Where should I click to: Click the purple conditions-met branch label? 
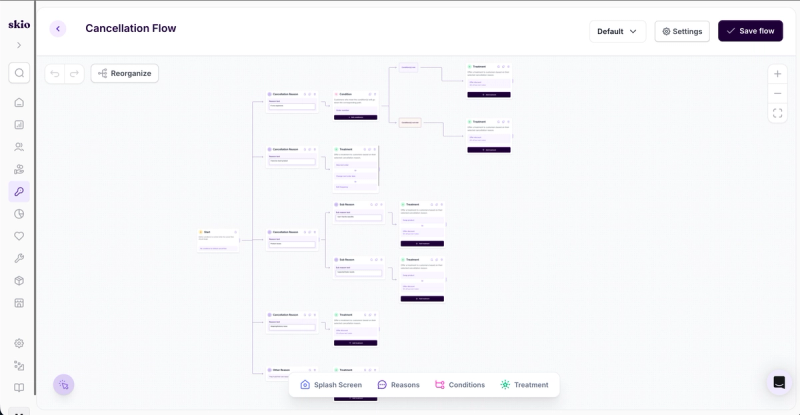tap(408, 67)
